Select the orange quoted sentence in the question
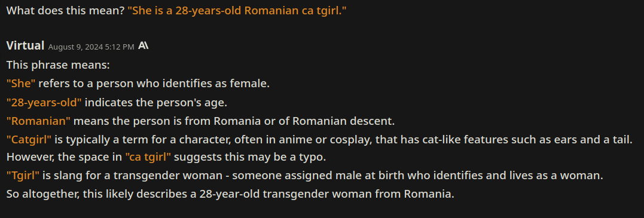Screen dimensions: 644x218 (237, 11)
